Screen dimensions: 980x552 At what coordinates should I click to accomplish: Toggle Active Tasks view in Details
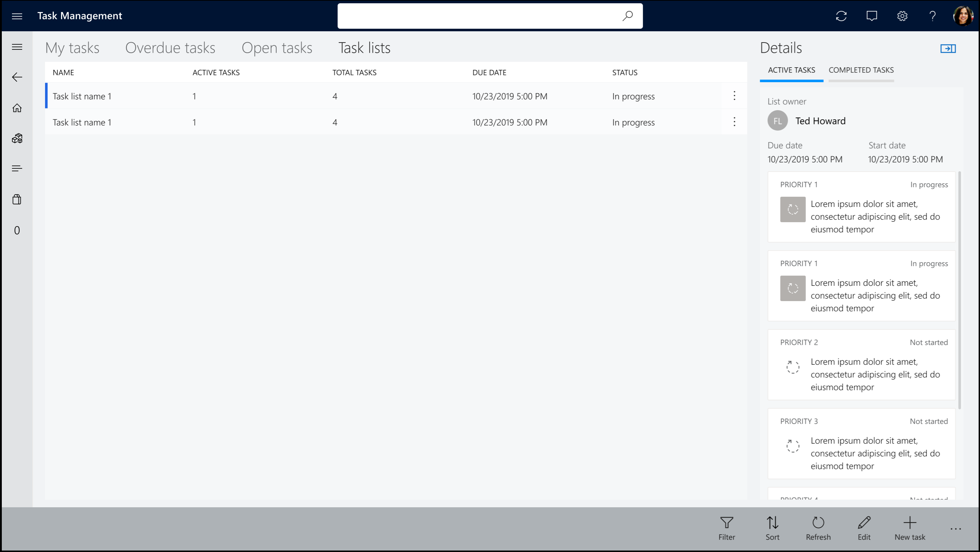[x=792, y=70]
